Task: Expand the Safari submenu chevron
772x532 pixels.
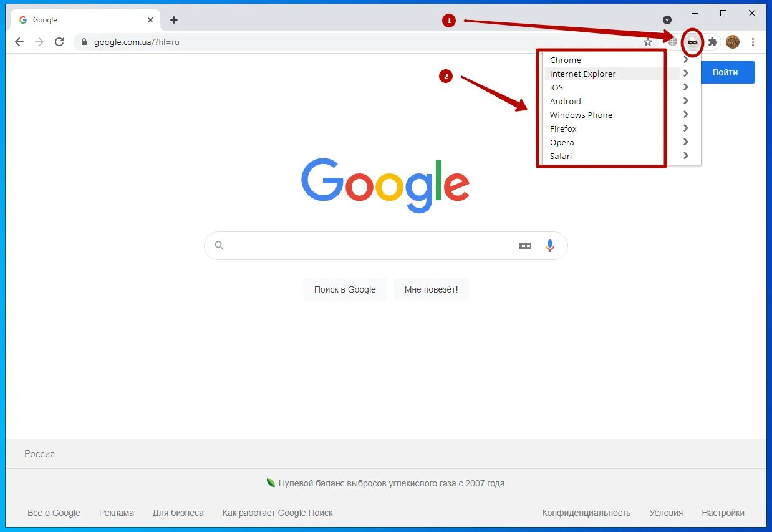Action: coord(686,156)
